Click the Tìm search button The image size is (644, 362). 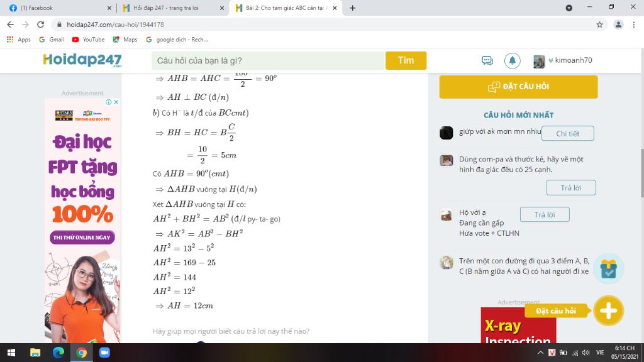pos(406,60)
